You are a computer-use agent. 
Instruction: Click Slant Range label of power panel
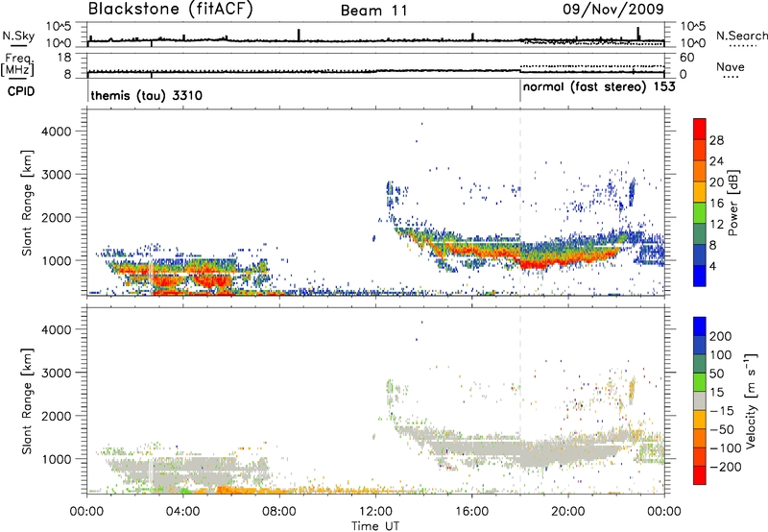point(27,204)
